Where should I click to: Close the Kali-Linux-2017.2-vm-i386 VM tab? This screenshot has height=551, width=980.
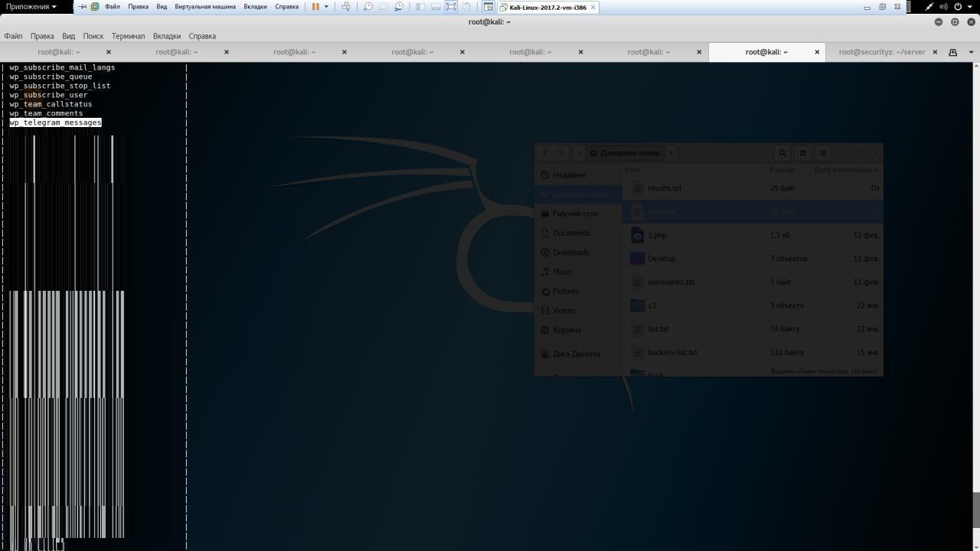[593, 7]
